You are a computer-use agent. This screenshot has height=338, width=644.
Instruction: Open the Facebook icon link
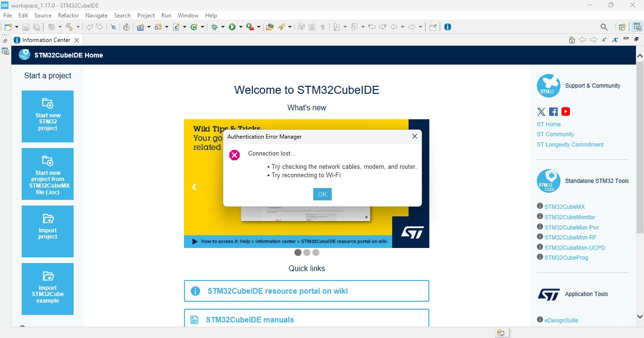tap(553, 112)
